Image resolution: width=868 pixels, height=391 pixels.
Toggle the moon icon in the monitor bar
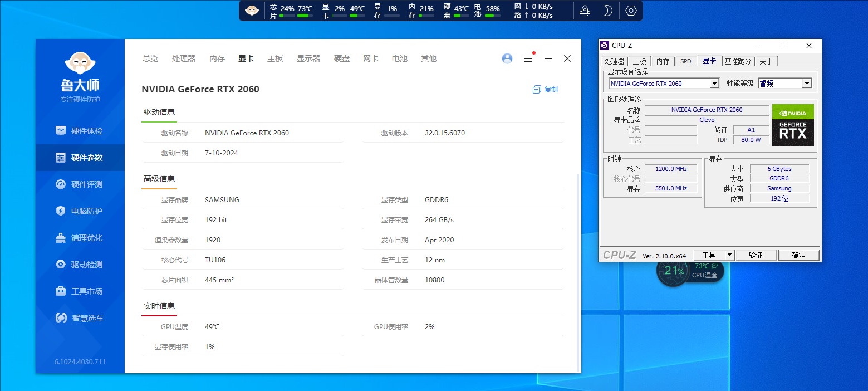[607, 11]
